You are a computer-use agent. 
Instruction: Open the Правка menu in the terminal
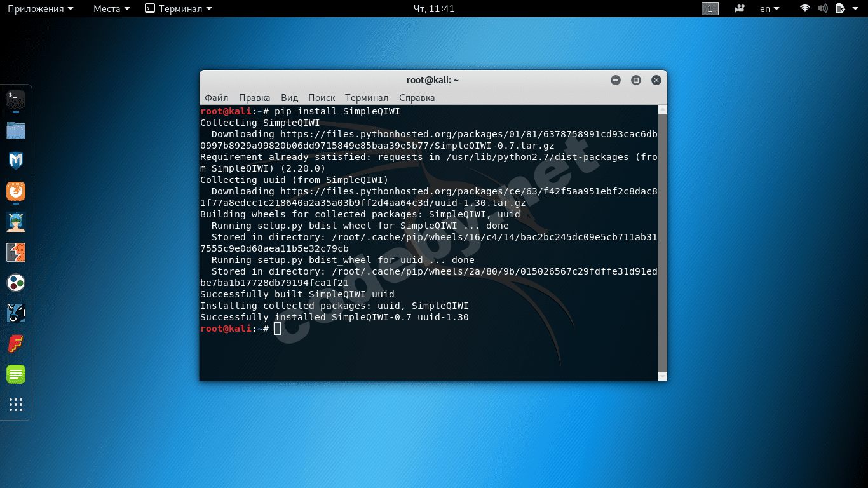[x=255, y=98]
